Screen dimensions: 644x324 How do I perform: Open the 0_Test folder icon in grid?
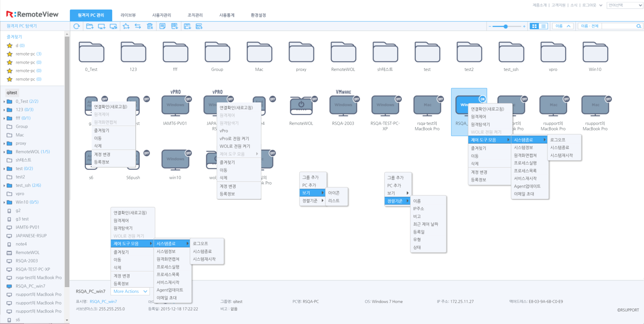tap(91, 52)
